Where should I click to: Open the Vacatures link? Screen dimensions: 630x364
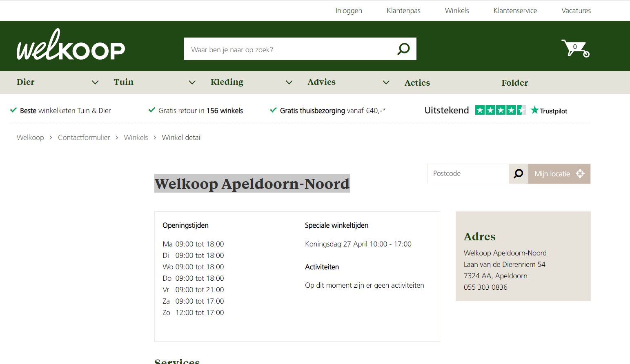tap(576, 11)
